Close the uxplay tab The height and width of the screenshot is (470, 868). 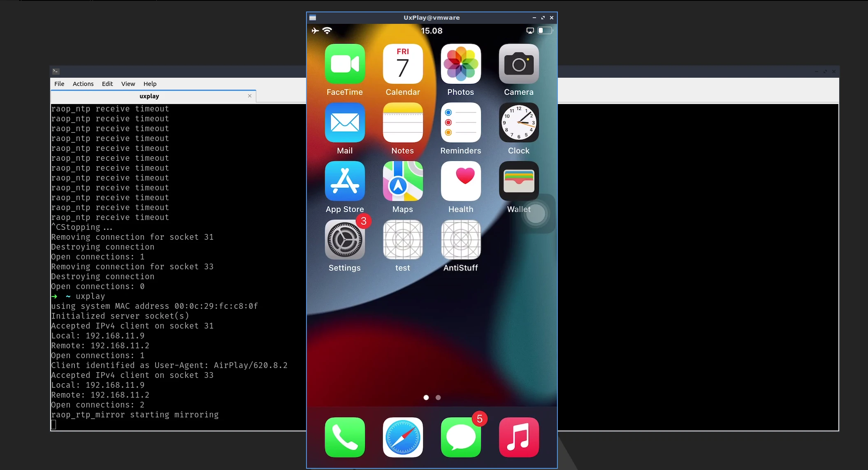pos(250,96)
